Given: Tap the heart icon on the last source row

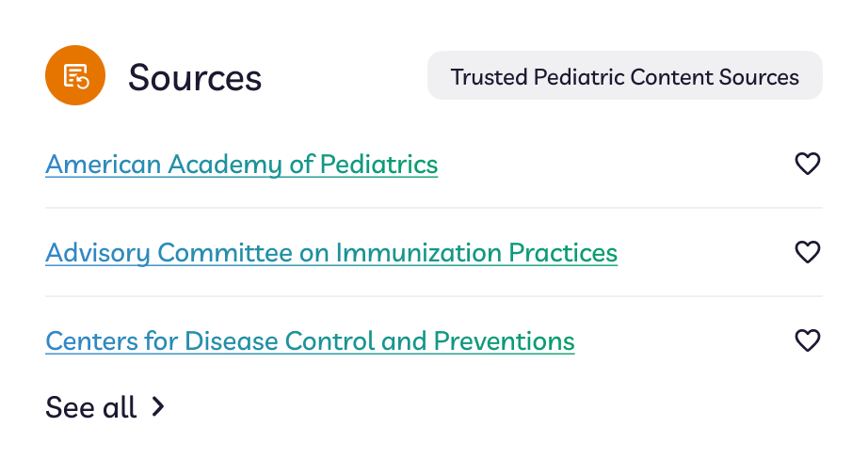Looking at the screenshot, I should click(x=808, y=340).
